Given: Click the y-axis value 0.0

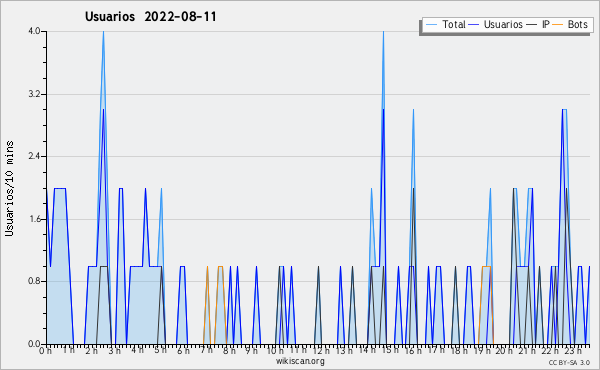Looking at the screenshot, I should 34,344.
